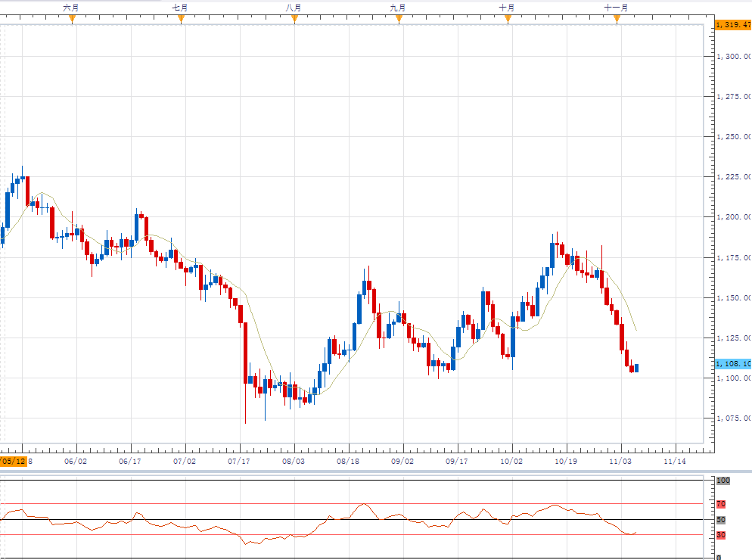Click the 十一月 orange triangle marker
Viewport: 752px width, 560px height.
click(x=617, y=20)
